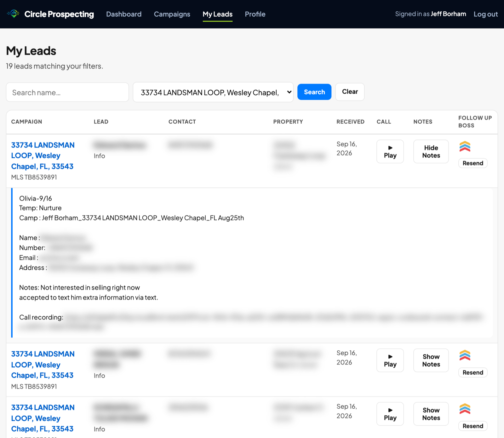
Task: Open Follow Up Boss icon in first lead row
Action: click(465, 147)
